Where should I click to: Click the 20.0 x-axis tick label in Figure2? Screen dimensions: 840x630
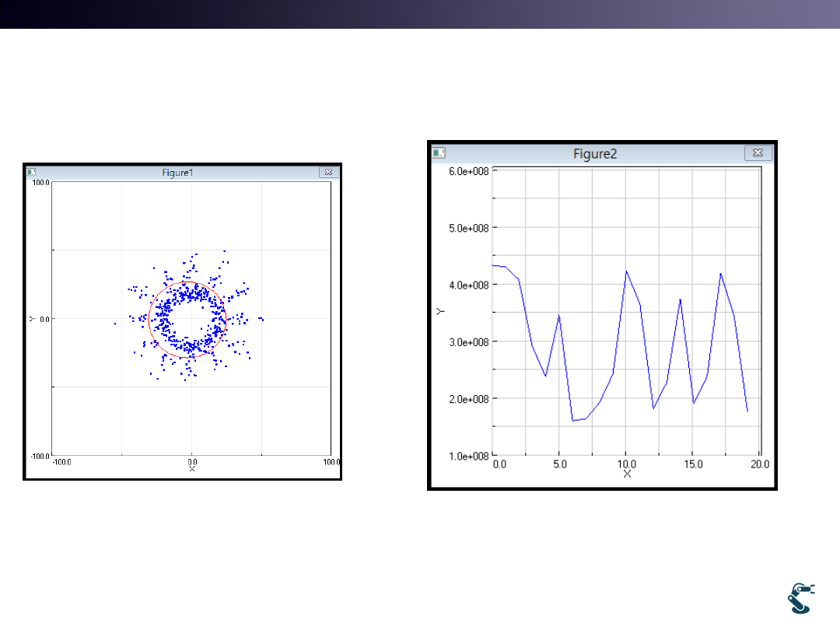pyautogui.click(x=759, y=464)
